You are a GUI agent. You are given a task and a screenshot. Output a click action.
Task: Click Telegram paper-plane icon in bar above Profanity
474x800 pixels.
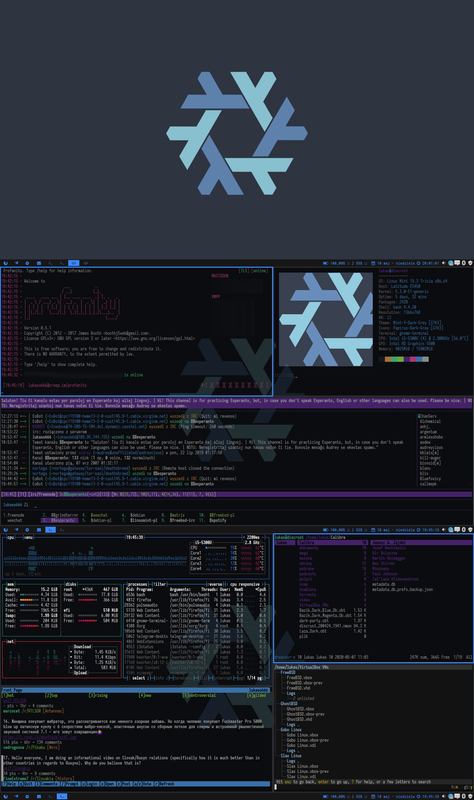pyautogui.click(x=16, y=263)
